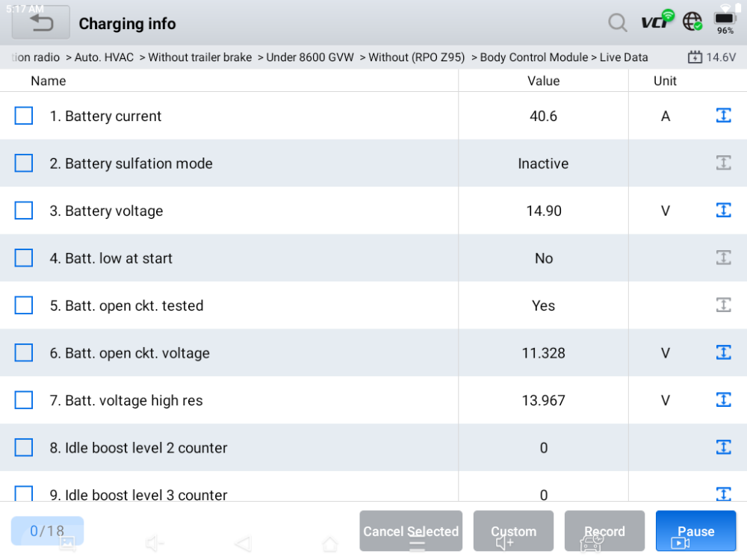Expand range icon for Batt. open ckt. voltage

point(723,352)
